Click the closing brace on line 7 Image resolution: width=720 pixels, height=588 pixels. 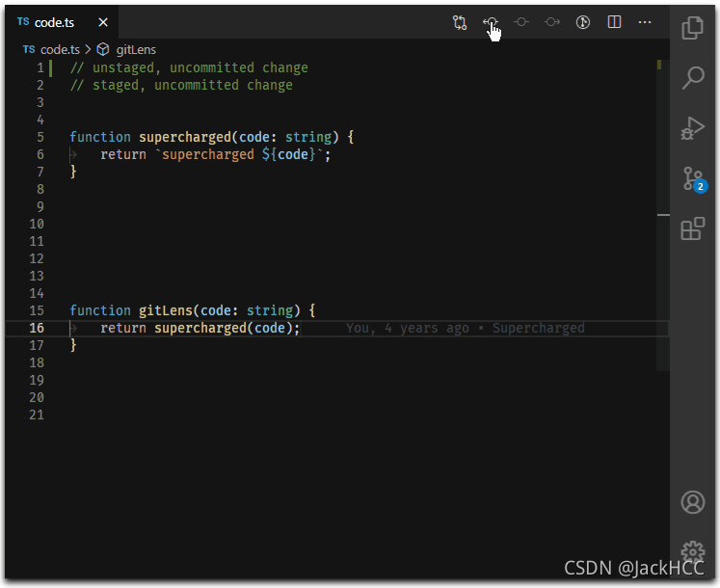tap(73, 173)
